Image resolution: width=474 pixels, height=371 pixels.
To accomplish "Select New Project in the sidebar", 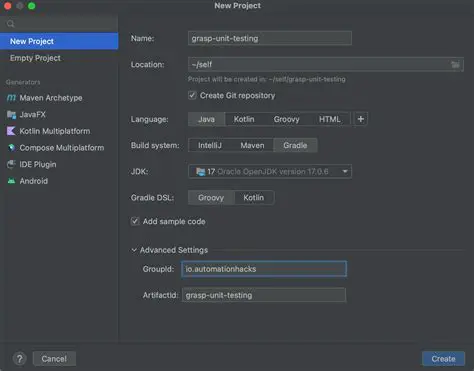I will tap(59, 41).
